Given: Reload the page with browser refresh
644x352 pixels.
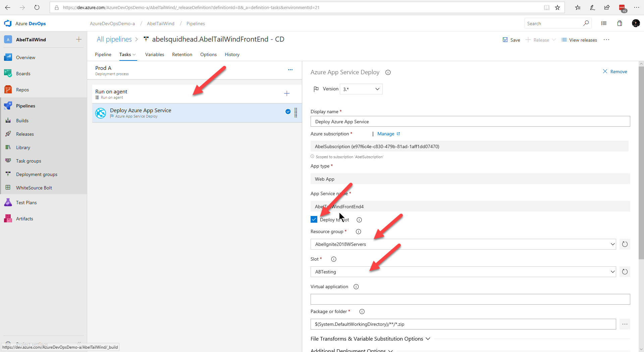Looking at the screenshot, I should pos(37,7).
